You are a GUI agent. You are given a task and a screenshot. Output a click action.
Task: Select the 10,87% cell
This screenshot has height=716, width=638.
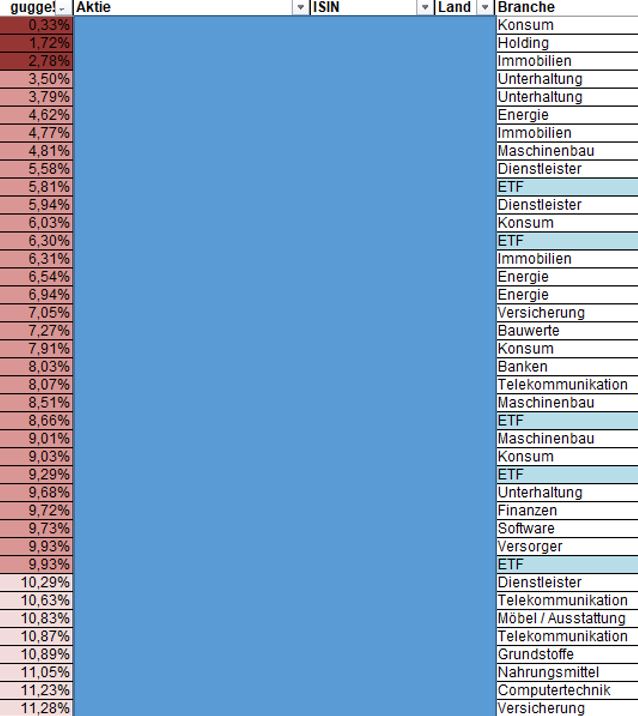pyautogui.click(x=36, y=637)
